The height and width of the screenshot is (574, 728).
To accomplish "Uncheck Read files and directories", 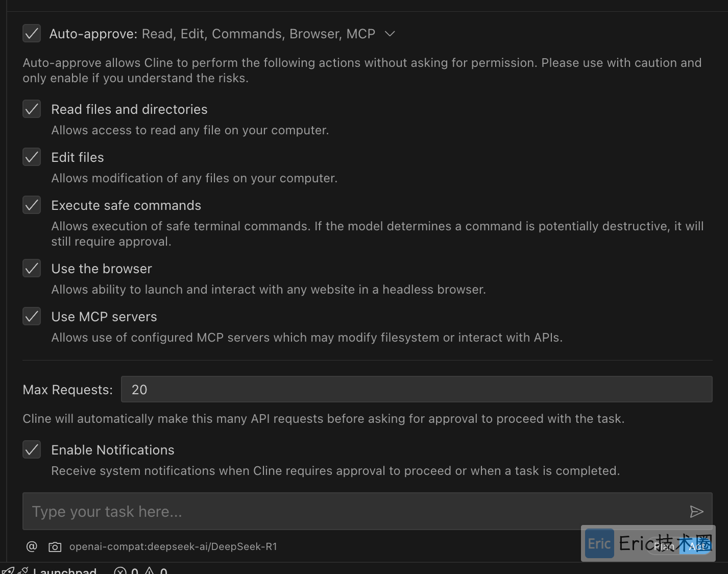I will pyautogui.click(x=32, y=109).
